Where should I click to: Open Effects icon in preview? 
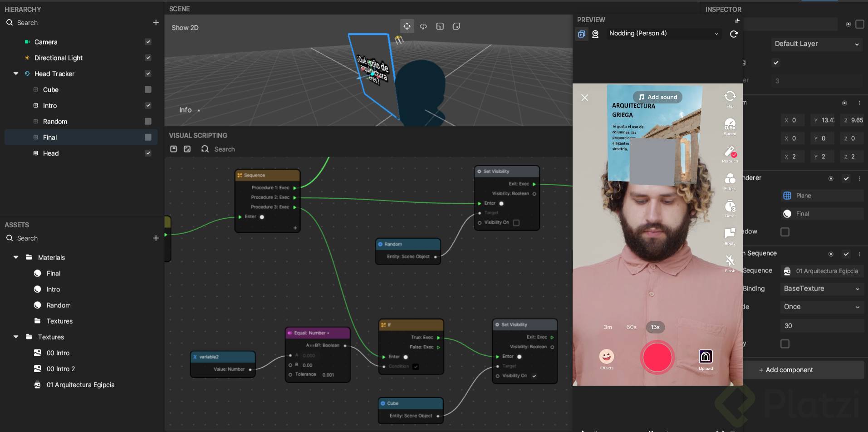pos(606,357)
